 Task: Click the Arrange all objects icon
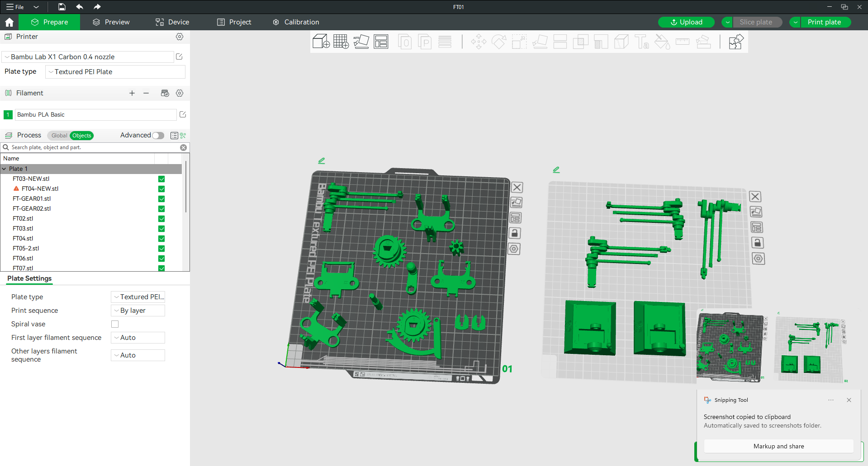381,42
